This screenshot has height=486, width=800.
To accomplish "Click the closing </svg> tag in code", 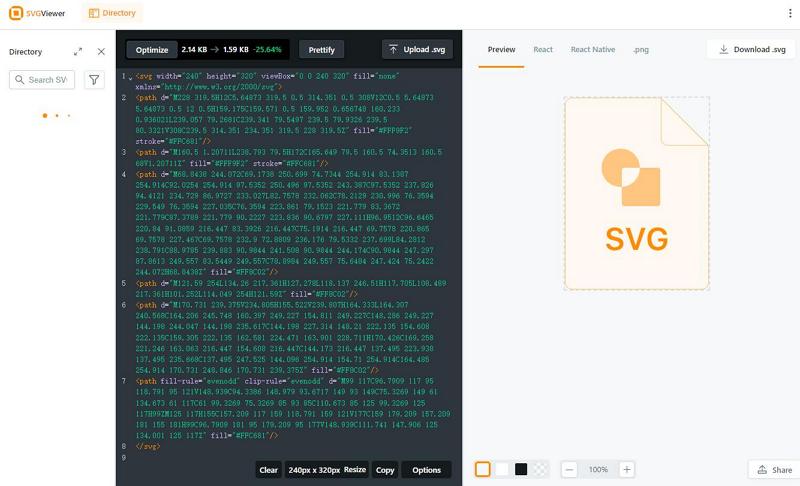I will tap(148, 446).
